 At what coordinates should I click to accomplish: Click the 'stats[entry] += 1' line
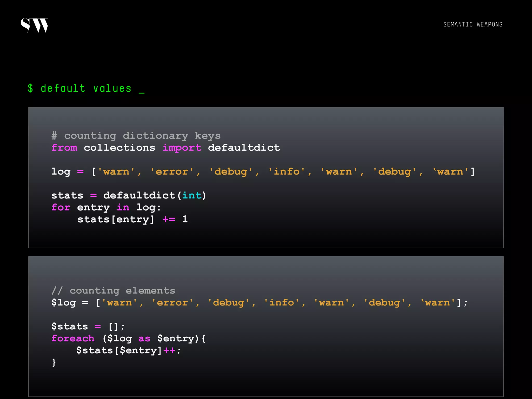[132, 219]
